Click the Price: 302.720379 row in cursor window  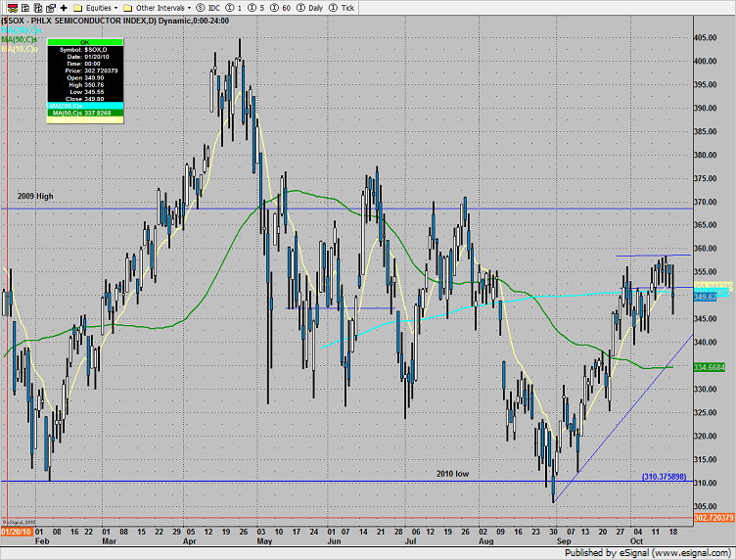coord(85,70)
